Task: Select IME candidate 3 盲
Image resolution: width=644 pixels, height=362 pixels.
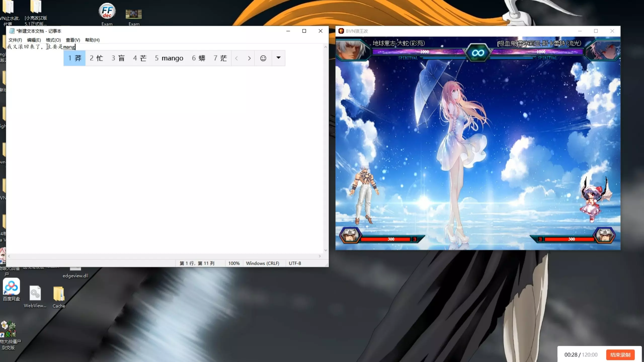Action: click(118, 58)
